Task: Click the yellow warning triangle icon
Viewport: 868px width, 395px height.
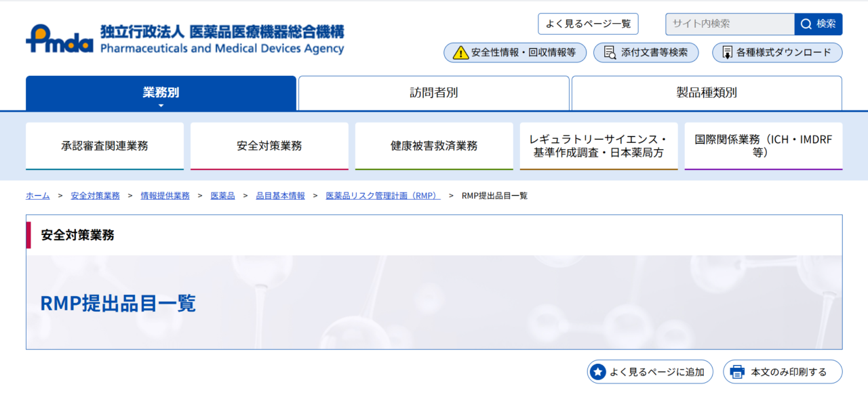Action: [x=460, y=52]
